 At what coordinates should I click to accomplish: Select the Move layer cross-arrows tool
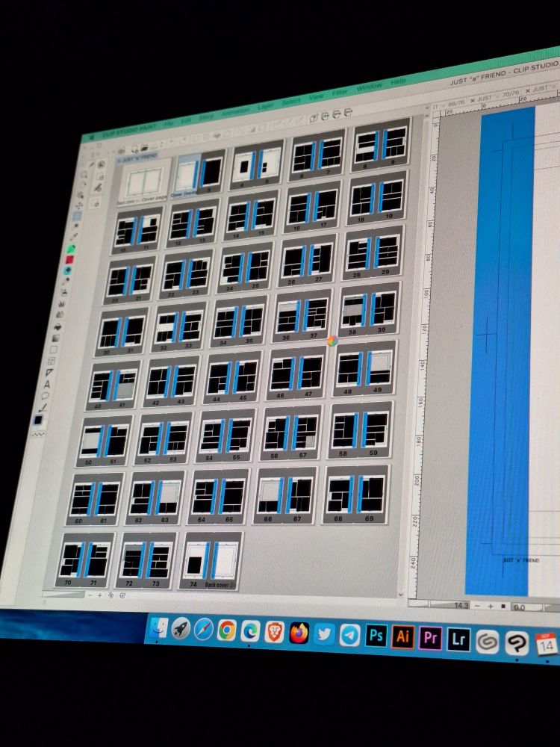tap(78, 206)
